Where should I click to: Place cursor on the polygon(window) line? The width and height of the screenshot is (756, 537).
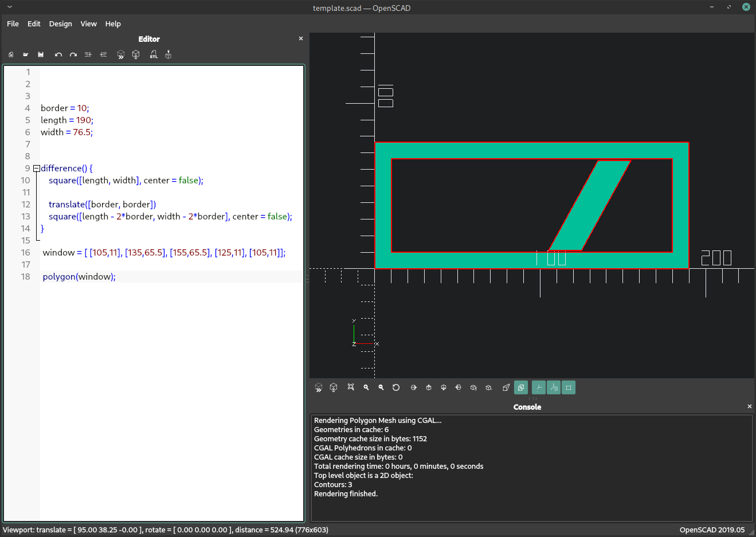(x=116, y=277)
